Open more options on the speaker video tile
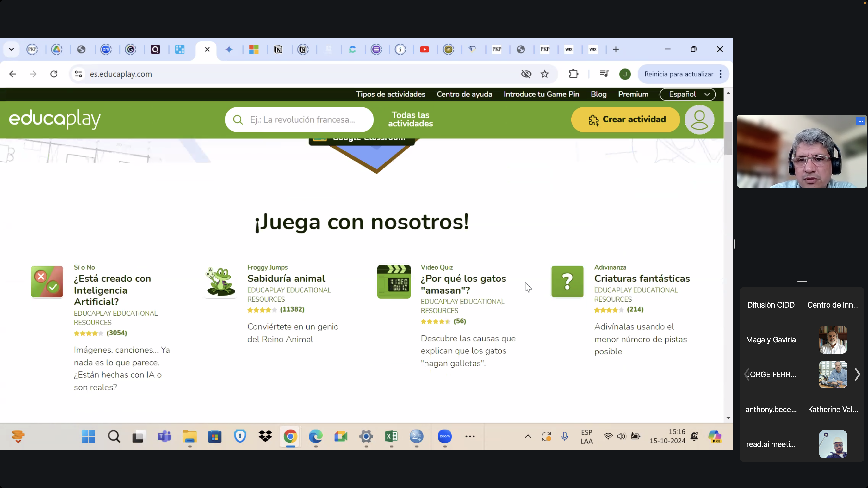Screen dimensions: 868x488 click(860, 121)
